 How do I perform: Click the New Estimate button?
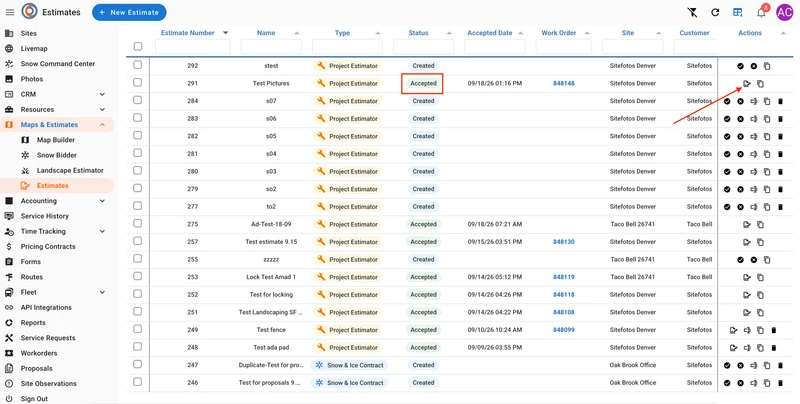pyautogui.click(x=129, y=12)
